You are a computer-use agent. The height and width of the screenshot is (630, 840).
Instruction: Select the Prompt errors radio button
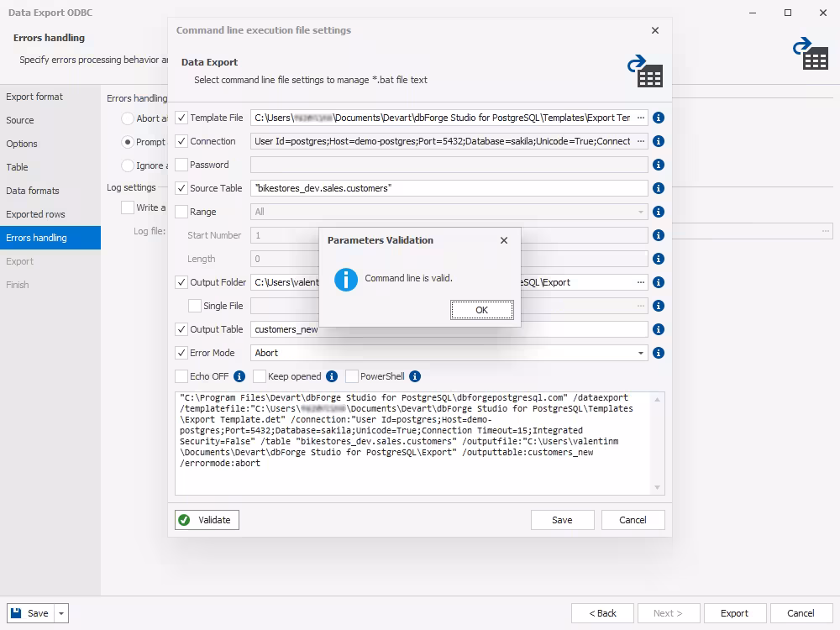128,142
